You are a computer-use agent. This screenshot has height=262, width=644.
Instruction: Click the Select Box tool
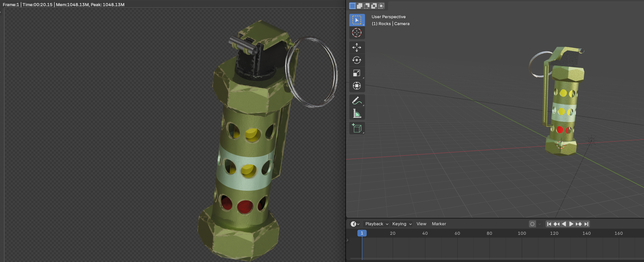tap(357, 20)
